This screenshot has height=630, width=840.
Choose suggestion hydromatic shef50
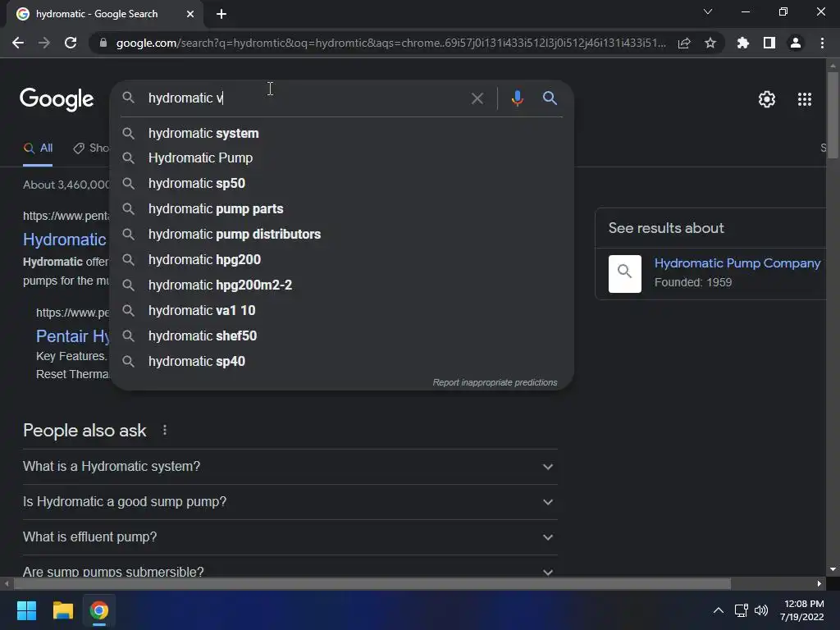(342, 336)
